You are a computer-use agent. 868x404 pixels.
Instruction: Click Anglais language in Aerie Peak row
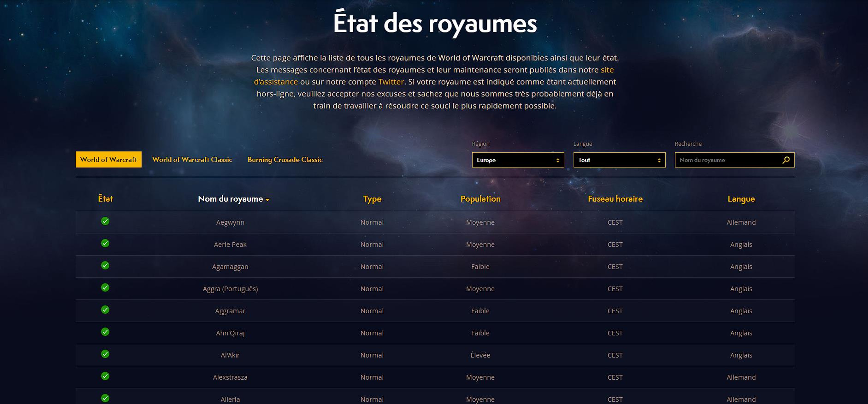741,244
